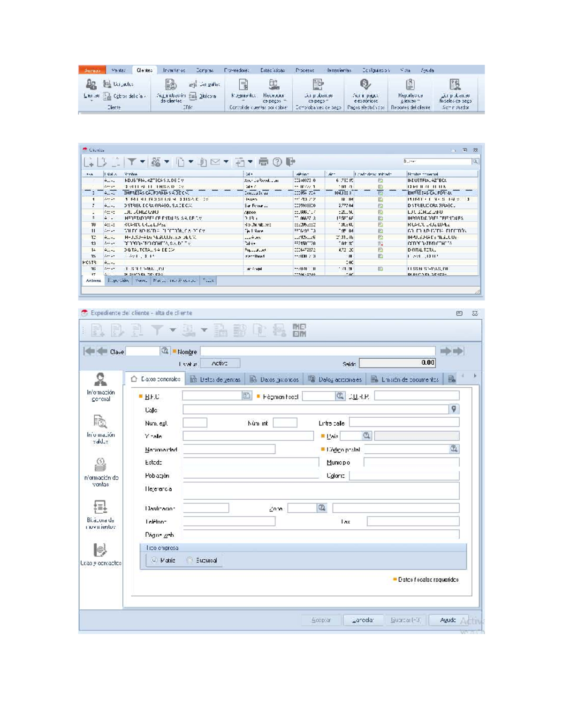Open Bitácora de movimientos sidebar section
This screenshot has width=563, height=728.
pos(100,514)
